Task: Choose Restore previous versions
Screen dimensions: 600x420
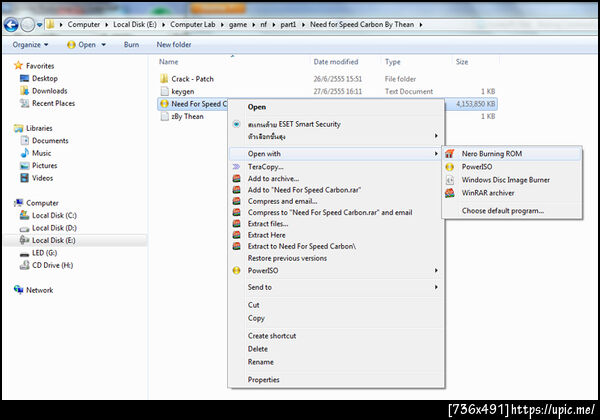Action: (x=287, y=258)
